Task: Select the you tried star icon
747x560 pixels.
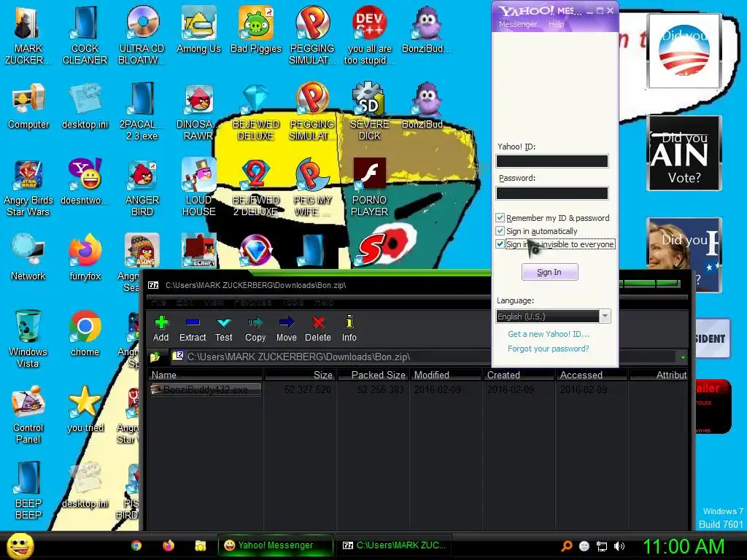Action: click(85, 410)
